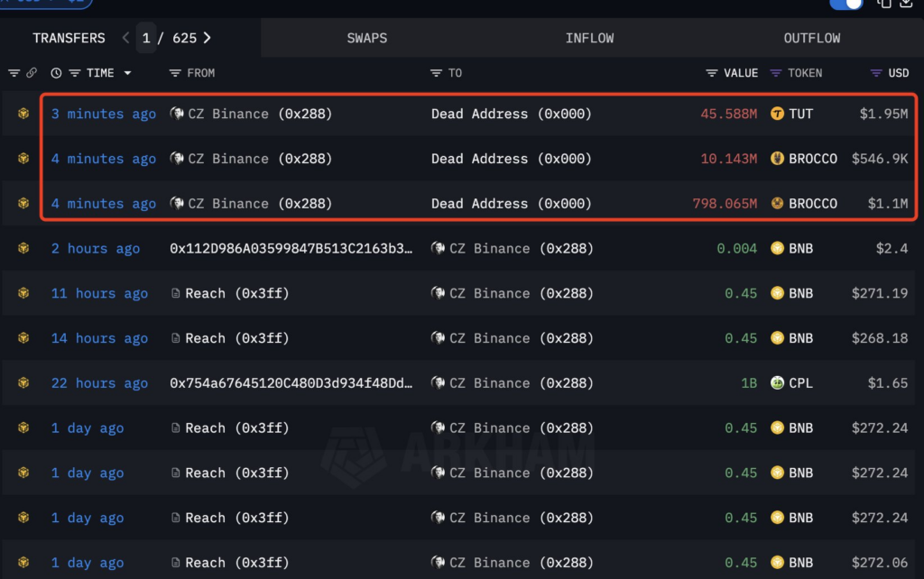Click the 3 minutes ago timestamp
This screenshot has width=924, height=579.
(x=103, y=114)
